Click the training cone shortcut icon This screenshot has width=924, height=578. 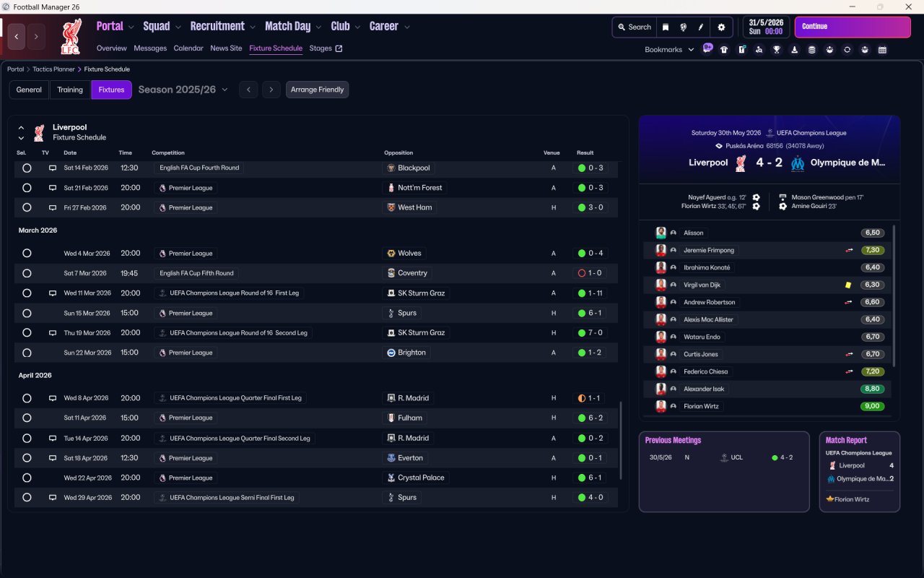tap(794, 50)
